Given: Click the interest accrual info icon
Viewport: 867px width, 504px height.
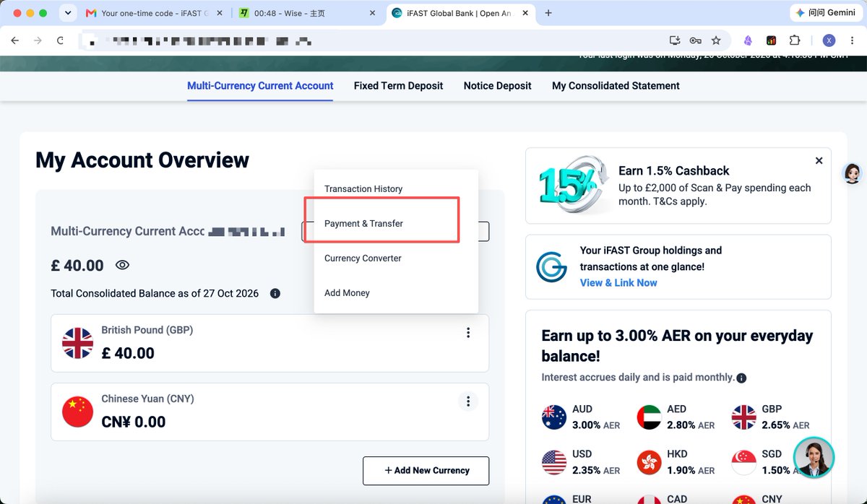Looking at the screenshot, I should point(741,378).
